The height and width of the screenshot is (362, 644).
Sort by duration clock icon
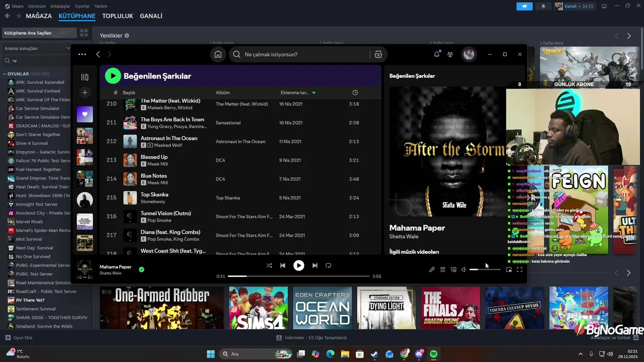coord(355,93)
